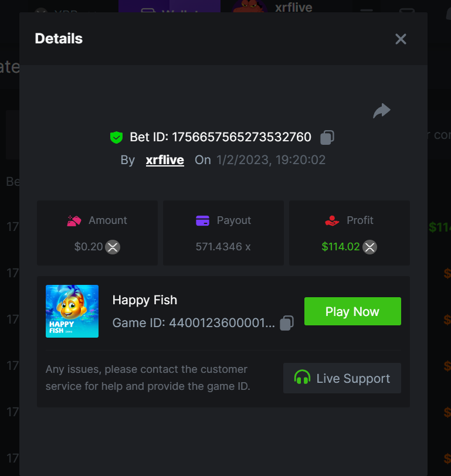
Task: Open the xrflive user profile link
Action: [x=165, y=160]
